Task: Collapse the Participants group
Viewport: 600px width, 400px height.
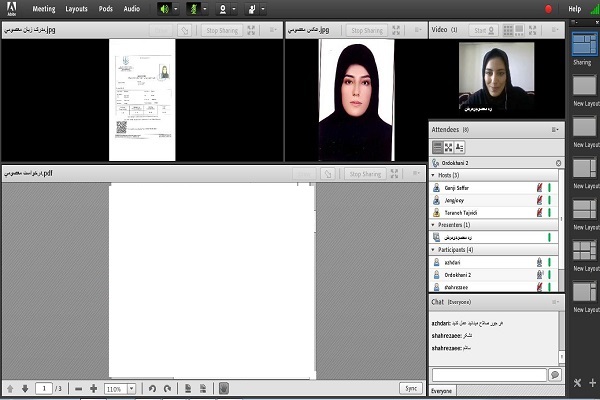Action: pyautogui.click(x=433, y=250)
